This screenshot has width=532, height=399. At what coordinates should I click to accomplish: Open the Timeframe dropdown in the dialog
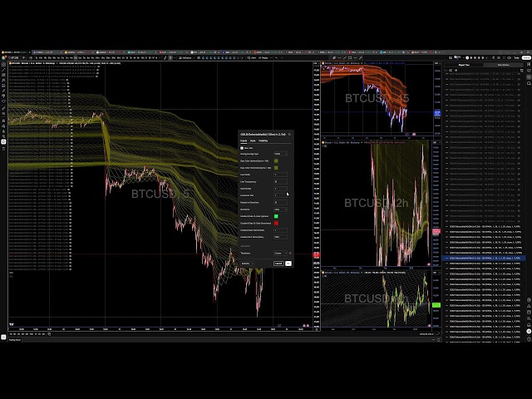click(x=281, y=253)
